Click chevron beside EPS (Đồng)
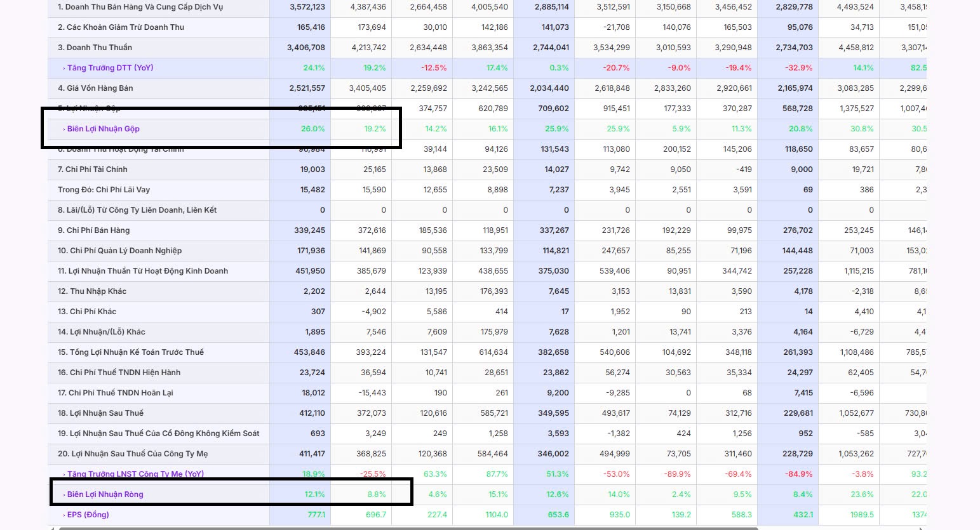This screenshot has width=980, height=530. (x=64, y=515)
